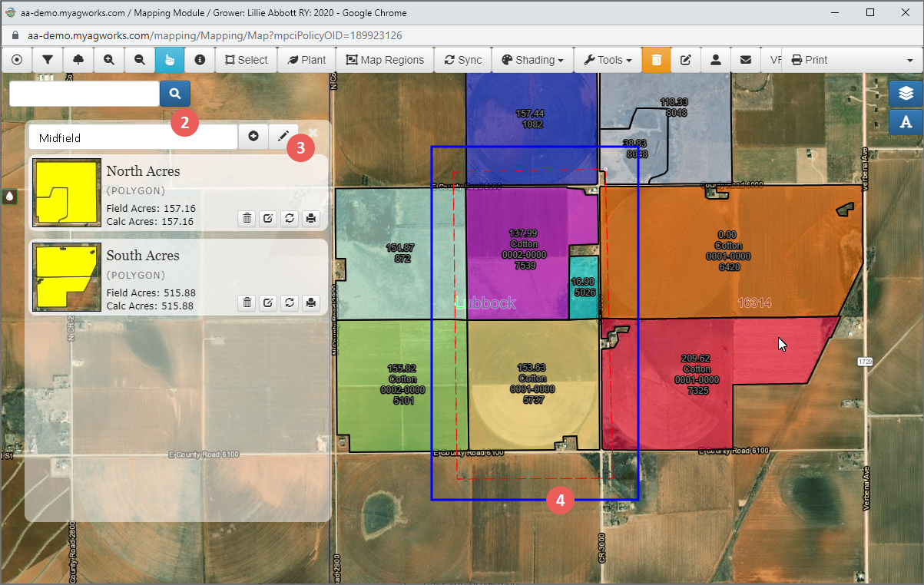This screenshot has width=924, height=585.
Task: Click the South Acres region title
Action: (143, 256)
